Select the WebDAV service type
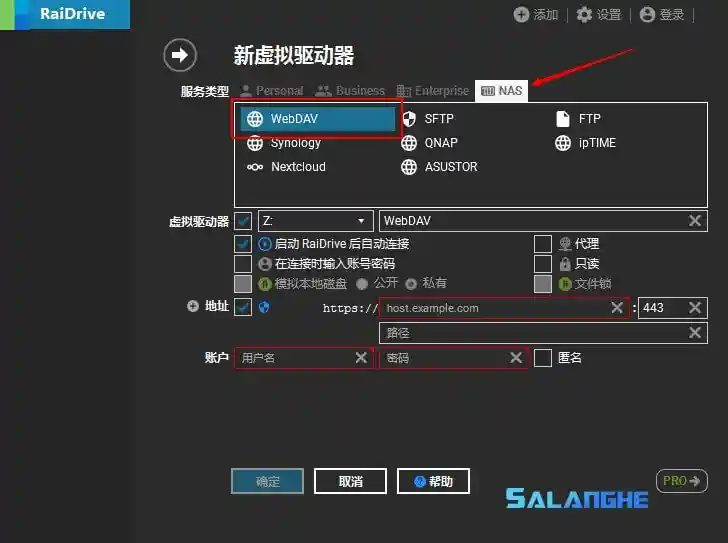The image size is (728, 543). tap(318, 119)
